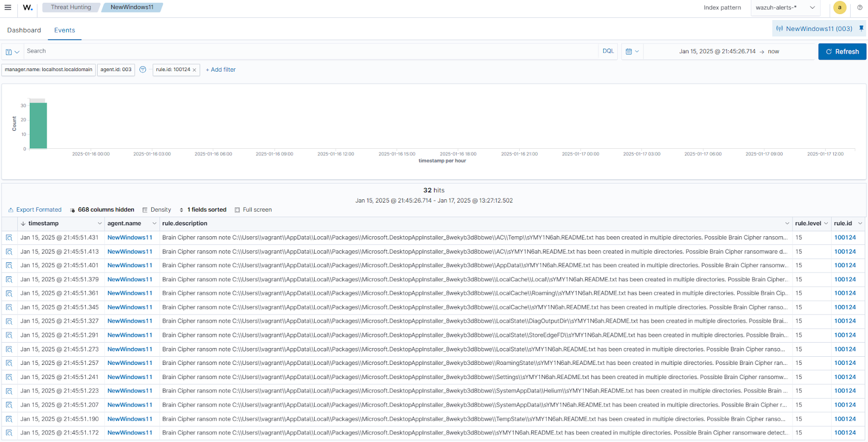868x442 pixels.
Task: Inspect event at 21:45:51.345
Action: [9, 307]
